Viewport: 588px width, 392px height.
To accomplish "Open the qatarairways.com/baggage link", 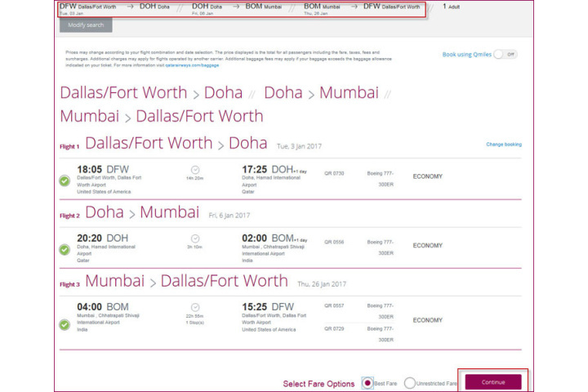I will click(192, 65).
